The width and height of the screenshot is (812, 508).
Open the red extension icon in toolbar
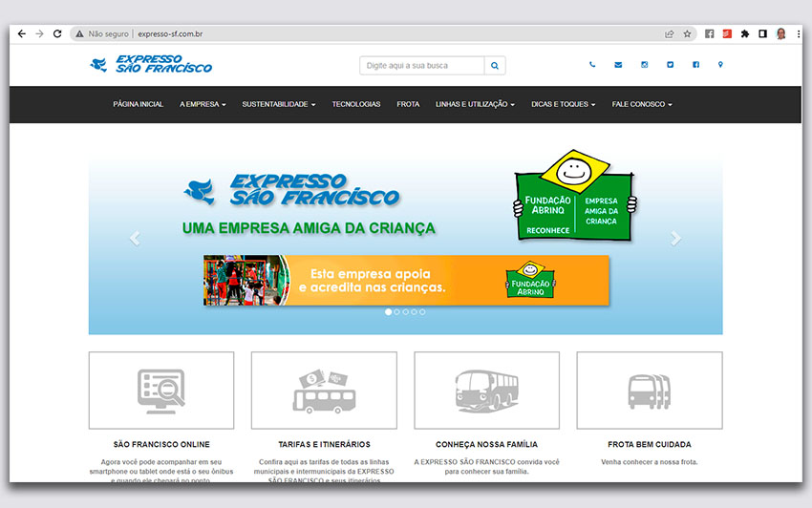coord(727,33)
